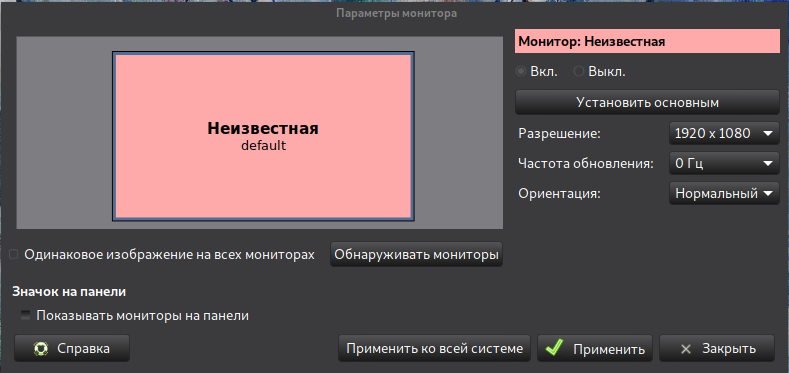Click the Частота обновления: label
The width and height of the screenshot is (789, 373).
[x=586, y=164]
